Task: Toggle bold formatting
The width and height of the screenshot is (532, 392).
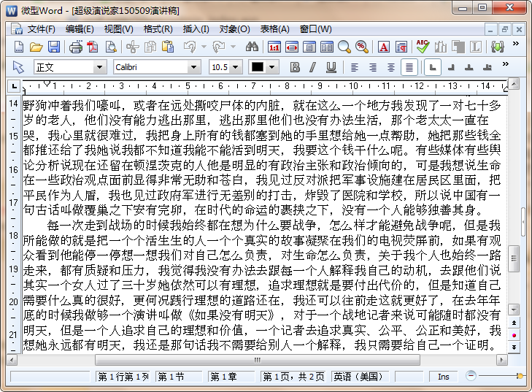Action: (x=295, y=67)
